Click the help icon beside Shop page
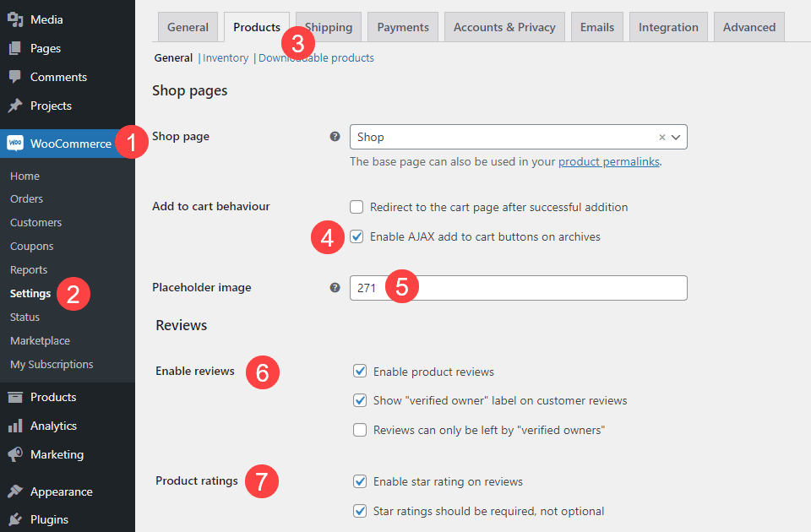Image resolution: width=811 pixels, height=532 pixels. click(x=335, y=136)
